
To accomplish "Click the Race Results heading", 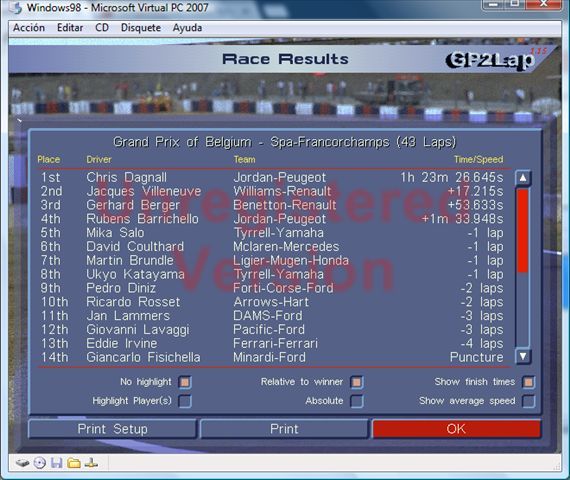I will [285, 59].
